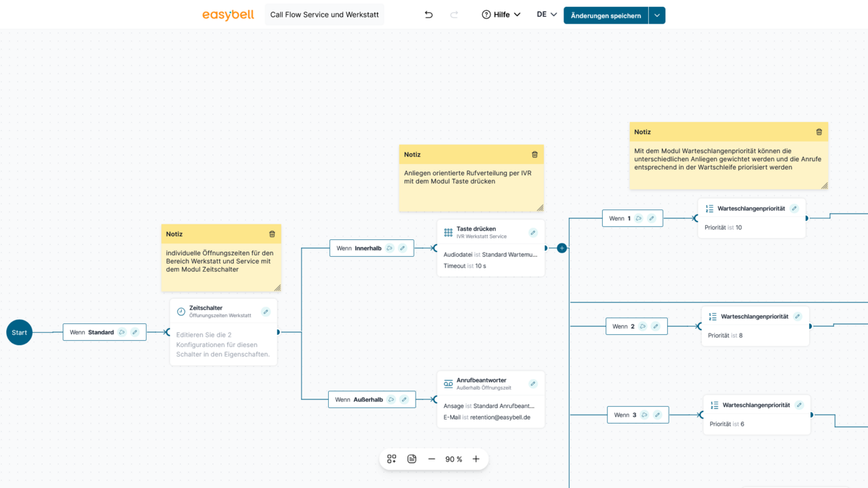Click the Änderungen speichern button
868x488 pixels.
[x=606, y=16]
